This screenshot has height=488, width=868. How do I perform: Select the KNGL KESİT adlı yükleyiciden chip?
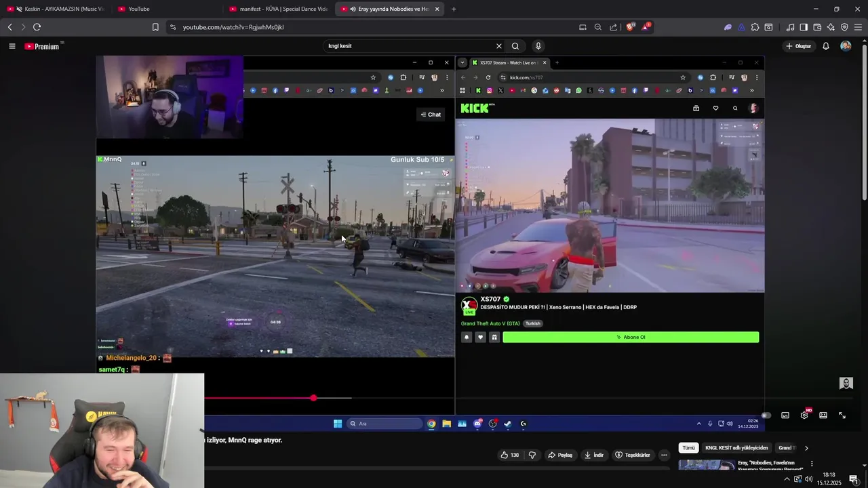click(736, 448)
